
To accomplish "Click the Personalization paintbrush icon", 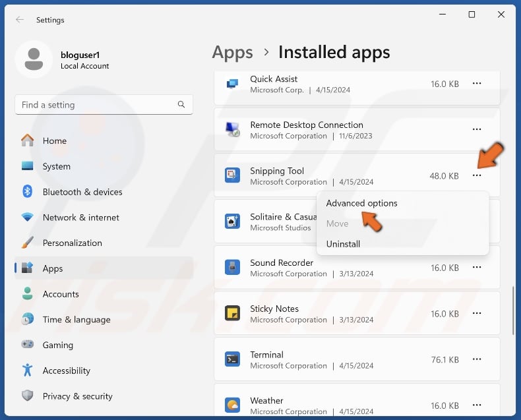I will 27,243.
